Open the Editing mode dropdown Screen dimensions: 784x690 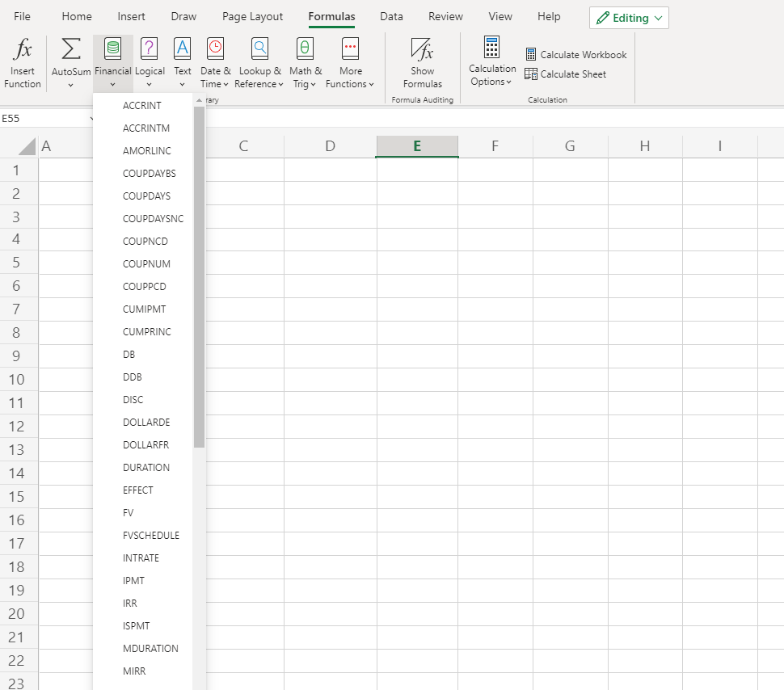pyautogui.click(x=629, y=17)
